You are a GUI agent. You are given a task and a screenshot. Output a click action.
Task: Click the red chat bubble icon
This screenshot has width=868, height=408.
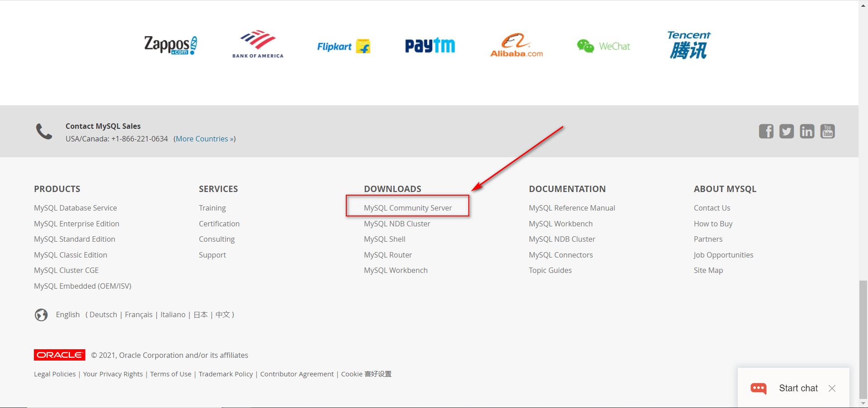tap(759, 389)
